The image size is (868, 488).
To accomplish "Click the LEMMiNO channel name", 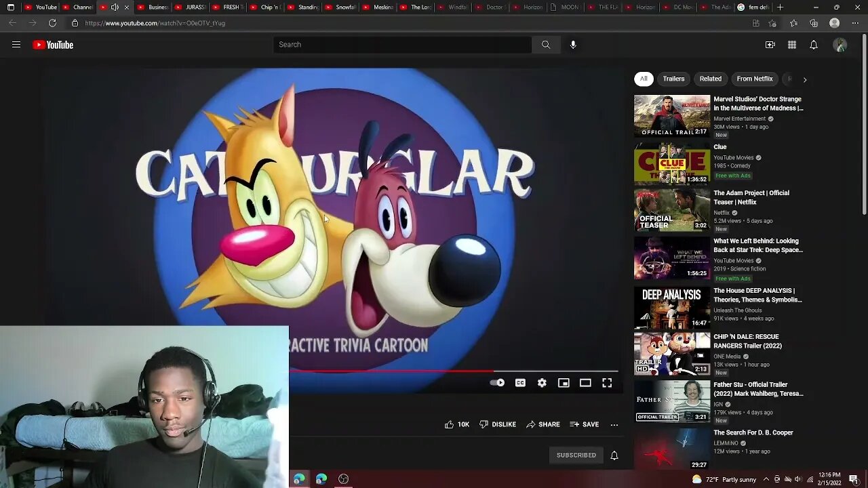I will 726,443.
